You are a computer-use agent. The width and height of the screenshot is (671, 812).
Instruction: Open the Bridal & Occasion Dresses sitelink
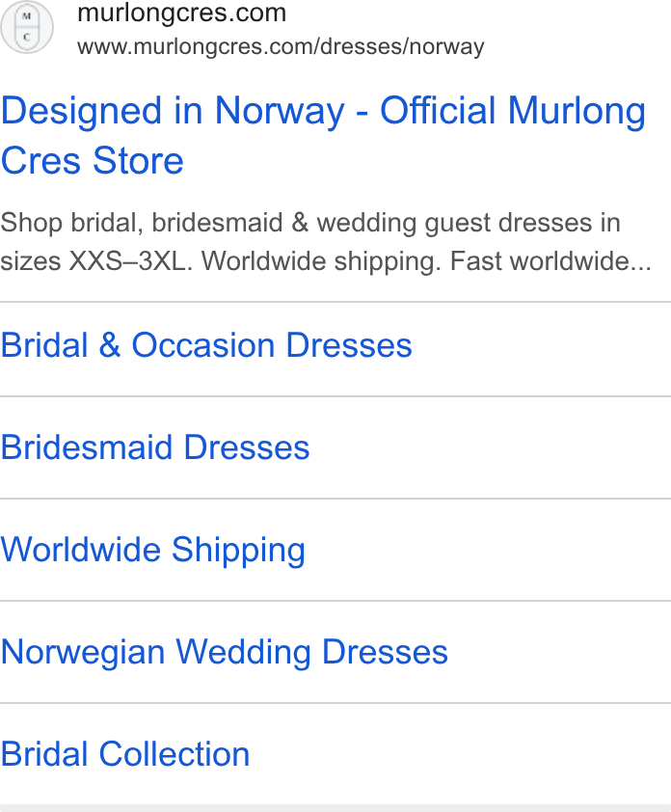click(206, 345)
